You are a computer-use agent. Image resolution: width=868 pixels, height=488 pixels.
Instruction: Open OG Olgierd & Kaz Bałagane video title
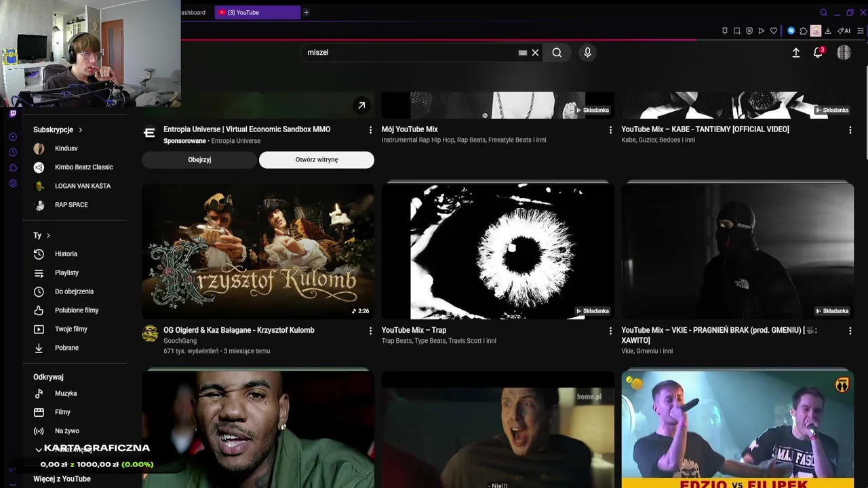tap(239, 330)
